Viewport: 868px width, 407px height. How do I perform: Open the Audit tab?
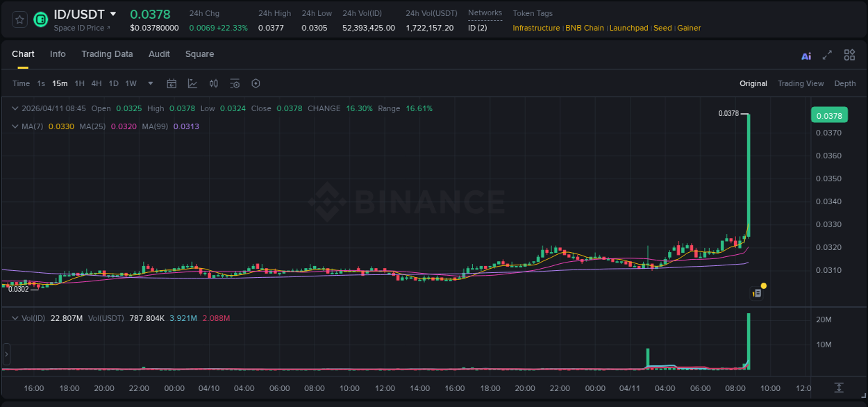159,54
